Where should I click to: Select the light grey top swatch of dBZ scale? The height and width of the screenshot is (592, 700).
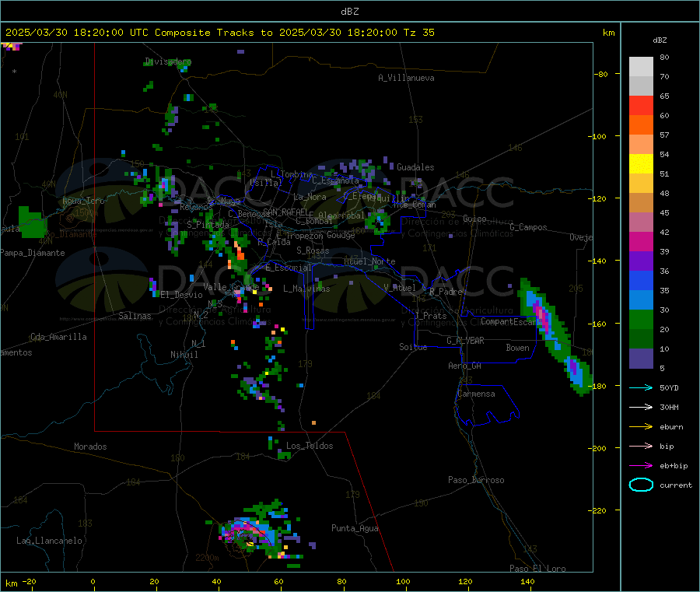click(641, 67)
